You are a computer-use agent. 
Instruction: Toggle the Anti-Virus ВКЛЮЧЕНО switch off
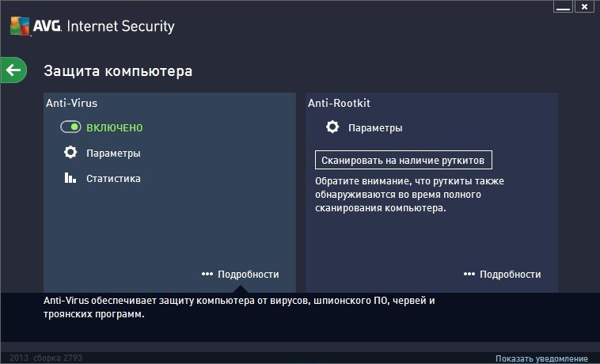[x=70, y=127]
